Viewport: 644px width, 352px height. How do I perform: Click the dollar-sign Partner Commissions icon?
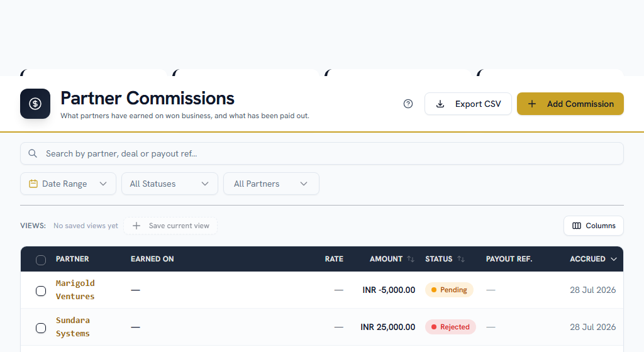click(x=35, y=104)
